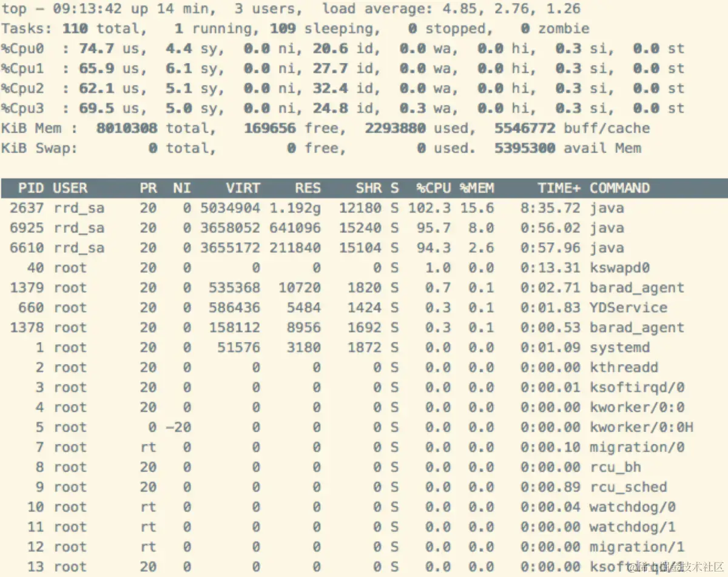The image size is (728, 577).
Task: Click the kthreadd command name
Action: [x=624, y=368]
